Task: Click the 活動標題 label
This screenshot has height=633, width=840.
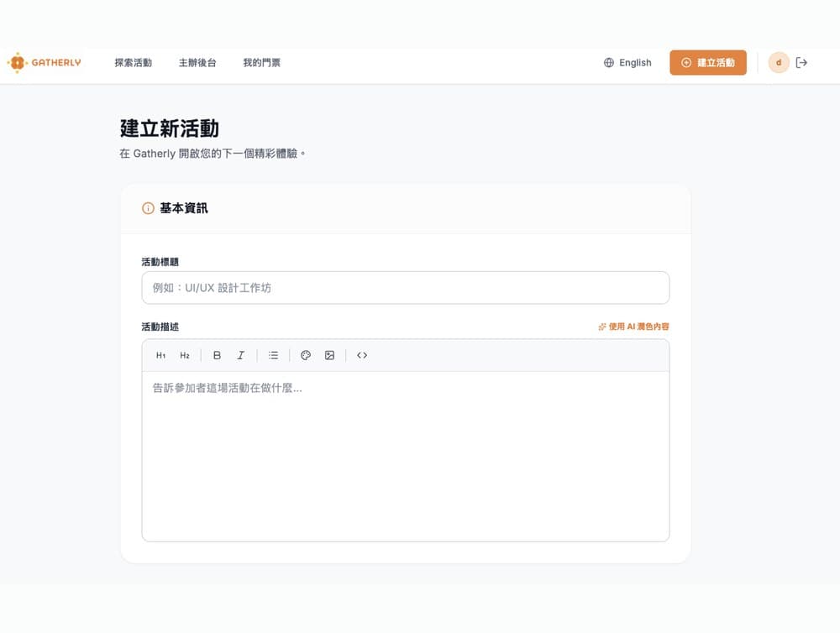Action: (160, 262)
